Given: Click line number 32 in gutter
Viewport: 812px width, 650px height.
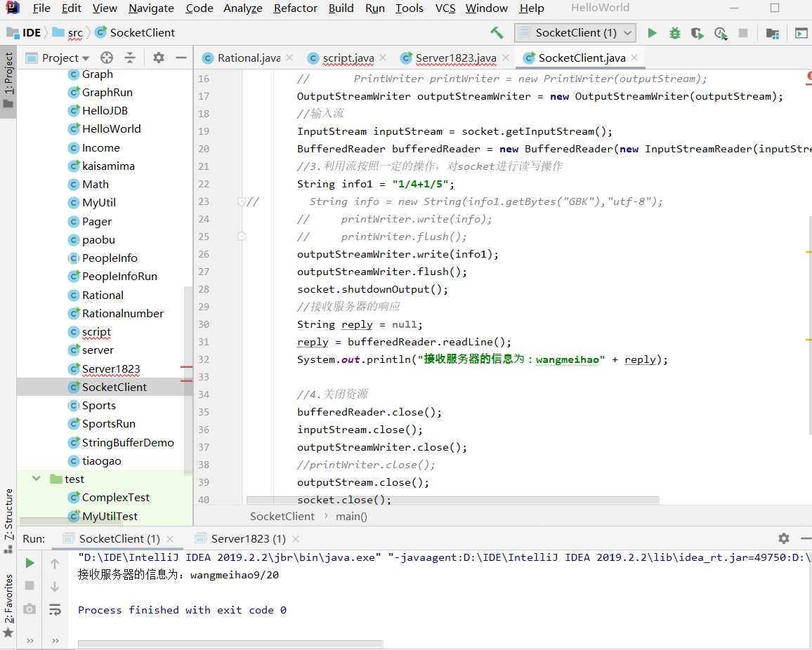Looking at the screenshot, I should [x=204, y=359].
